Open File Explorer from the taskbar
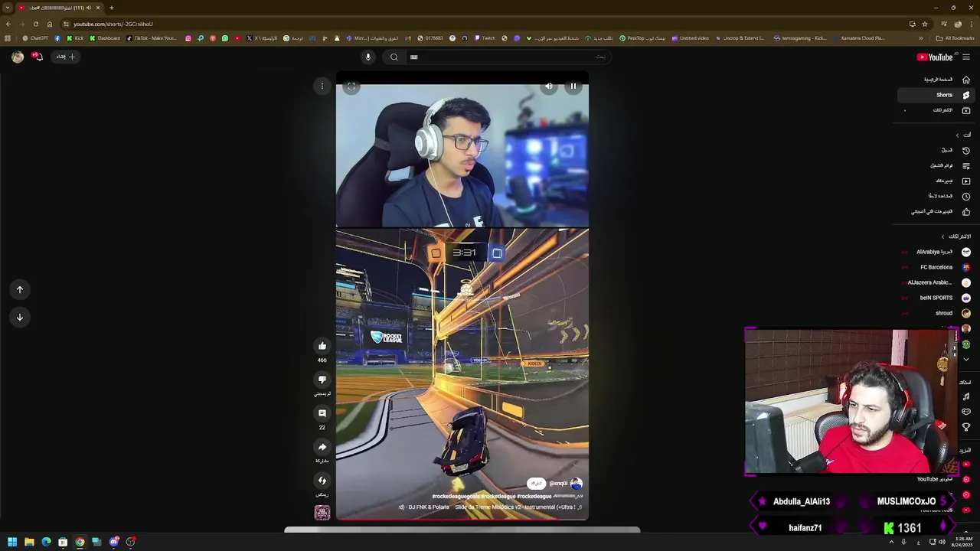980x551 pixels. [29, 542]
